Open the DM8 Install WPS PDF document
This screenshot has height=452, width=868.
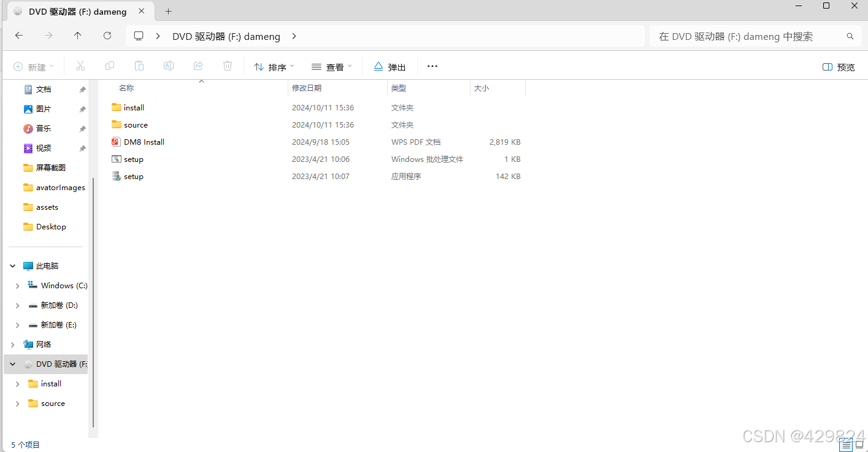(144, 142)
